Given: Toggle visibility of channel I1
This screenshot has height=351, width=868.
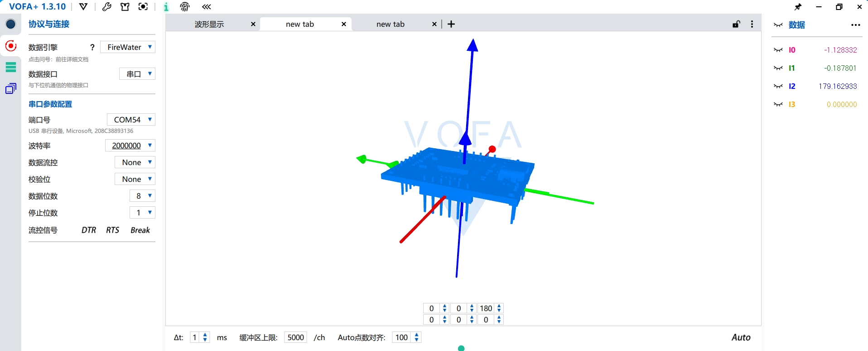Looking at the screenshot, I should pyautogui.click(x=778, y=68).
